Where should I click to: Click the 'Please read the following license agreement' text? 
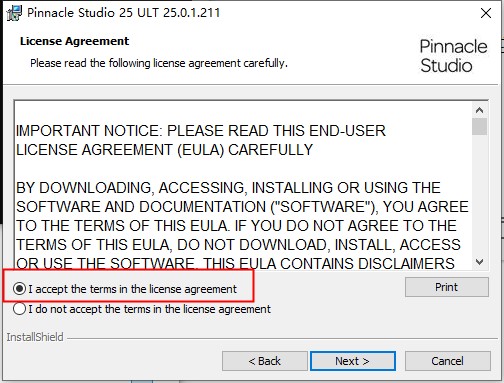[159, 63]
